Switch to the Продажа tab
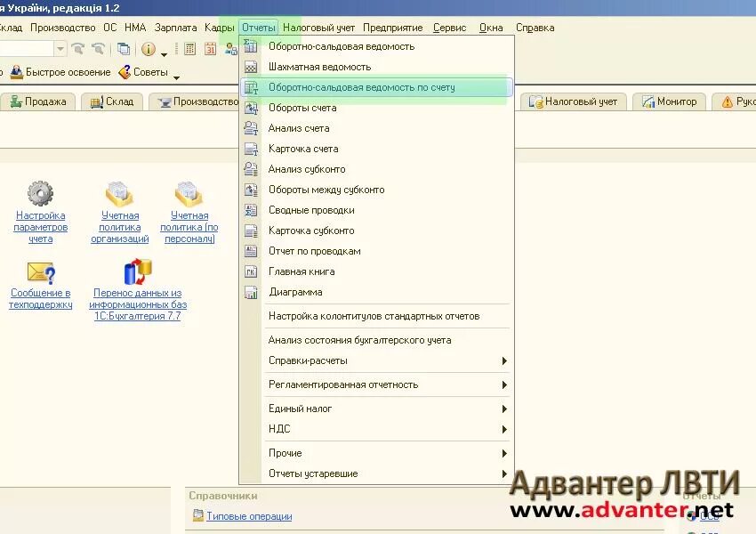 39,101
